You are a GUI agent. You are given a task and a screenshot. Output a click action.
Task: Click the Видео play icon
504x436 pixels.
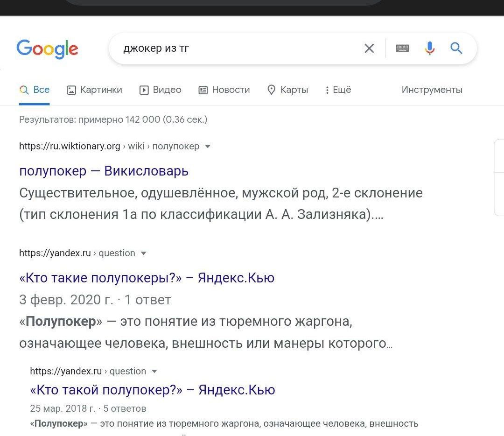point(144,90)
